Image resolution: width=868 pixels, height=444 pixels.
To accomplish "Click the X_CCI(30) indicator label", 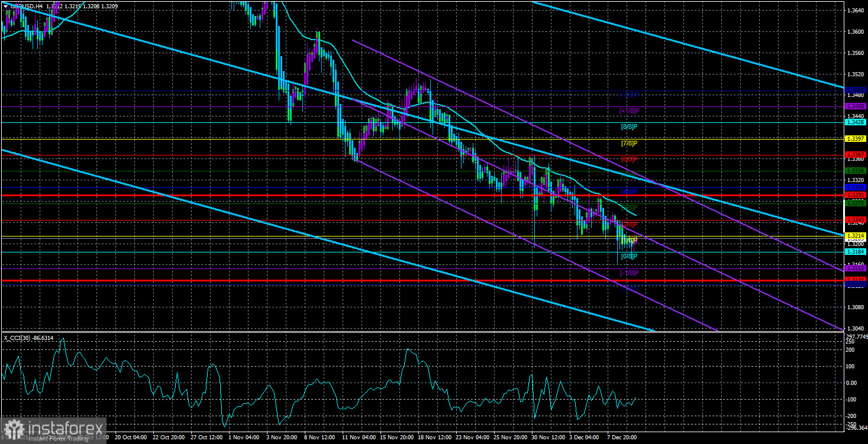I will click(27, 338).
